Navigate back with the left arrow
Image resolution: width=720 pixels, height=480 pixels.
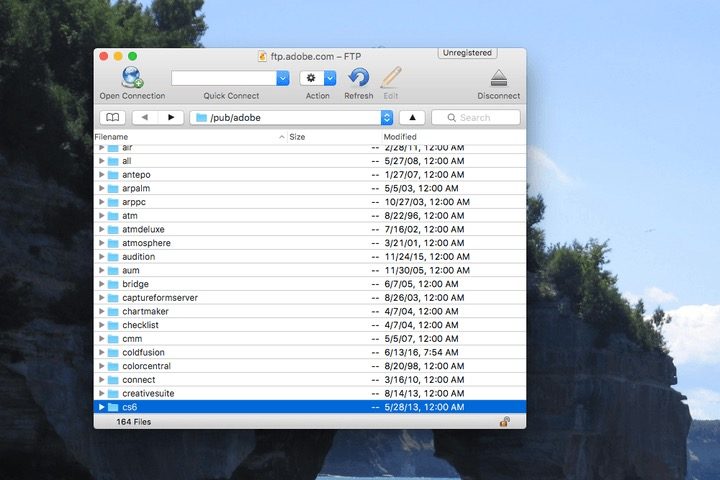(145, 117)
